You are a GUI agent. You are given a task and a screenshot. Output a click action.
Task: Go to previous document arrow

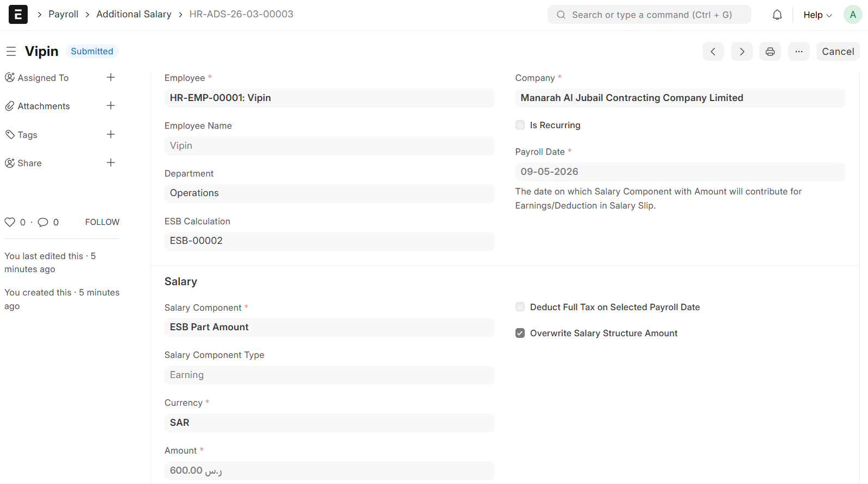tap(713, 52)
